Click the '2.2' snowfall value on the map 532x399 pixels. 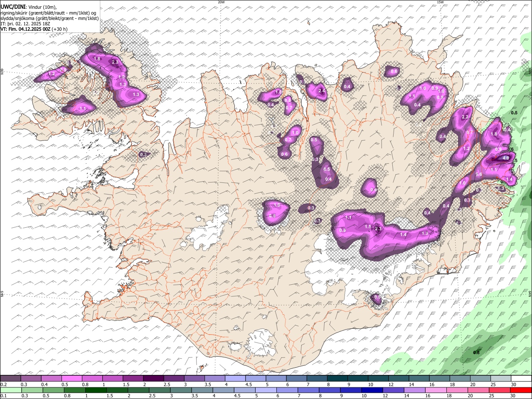(465, 117)
